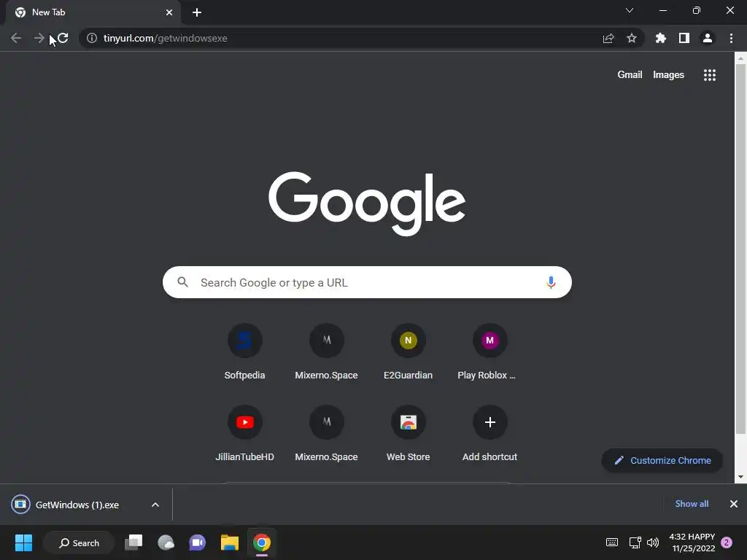
Task: Open the Play Roblox shortcut
Action: (x=489, y=352)
